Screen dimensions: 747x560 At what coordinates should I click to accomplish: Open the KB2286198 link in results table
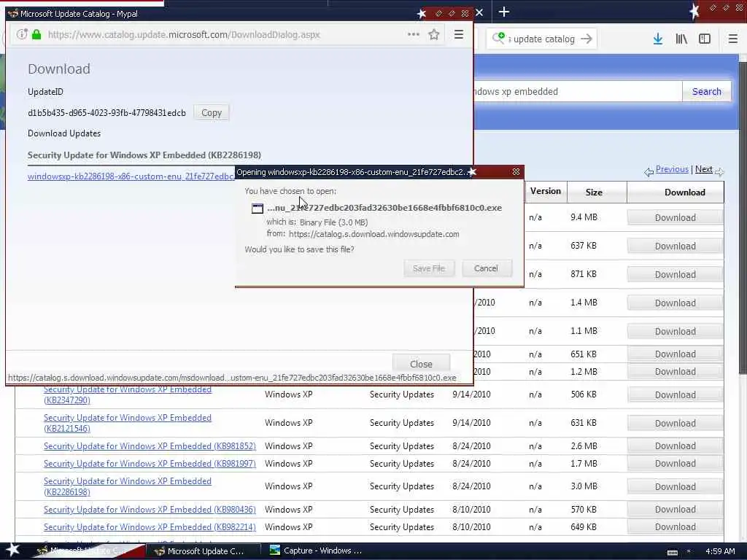click(127, 486)
